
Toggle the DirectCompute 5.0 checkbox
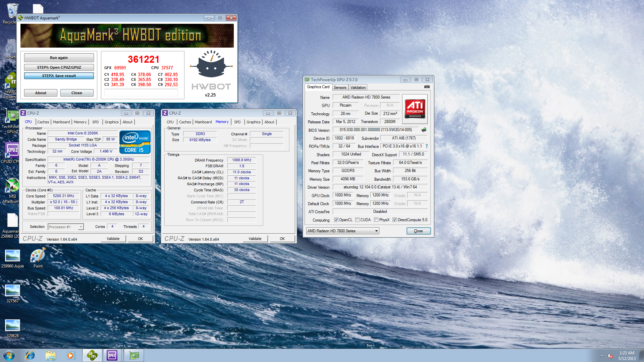(x=395, y=220)
